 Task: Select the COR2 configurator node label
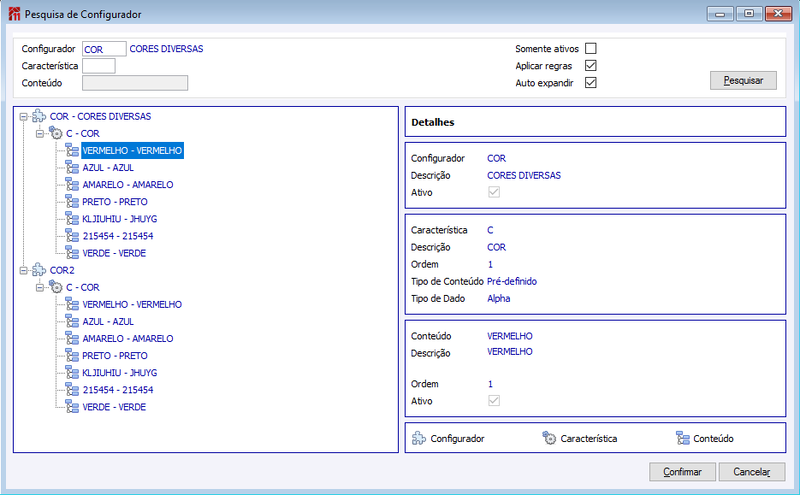point(62,270)
